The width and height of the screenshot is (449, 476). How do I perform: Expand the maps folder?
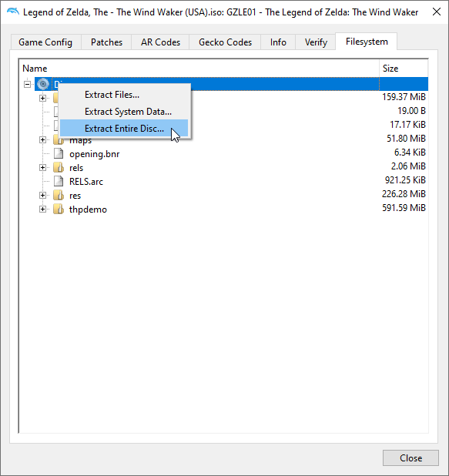(43, 140)
